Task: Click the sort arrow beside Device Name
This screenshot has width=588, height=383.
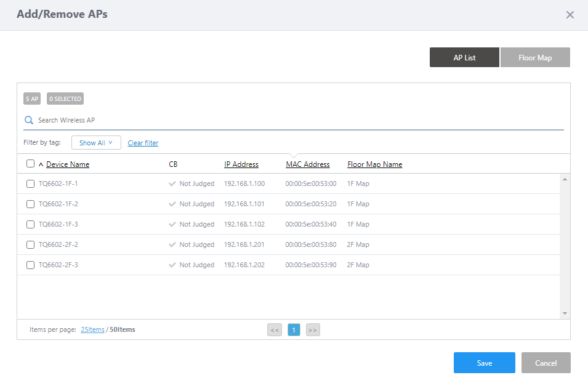Action: click(x=41, y=164)
